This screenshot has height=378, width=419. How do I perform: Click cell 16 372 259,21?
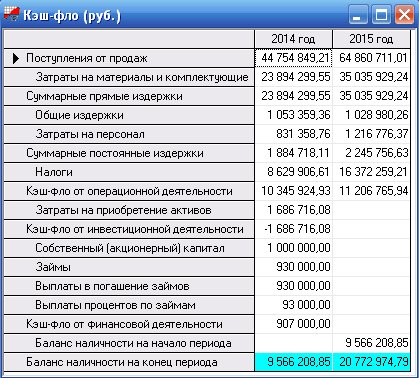(371, 172)
